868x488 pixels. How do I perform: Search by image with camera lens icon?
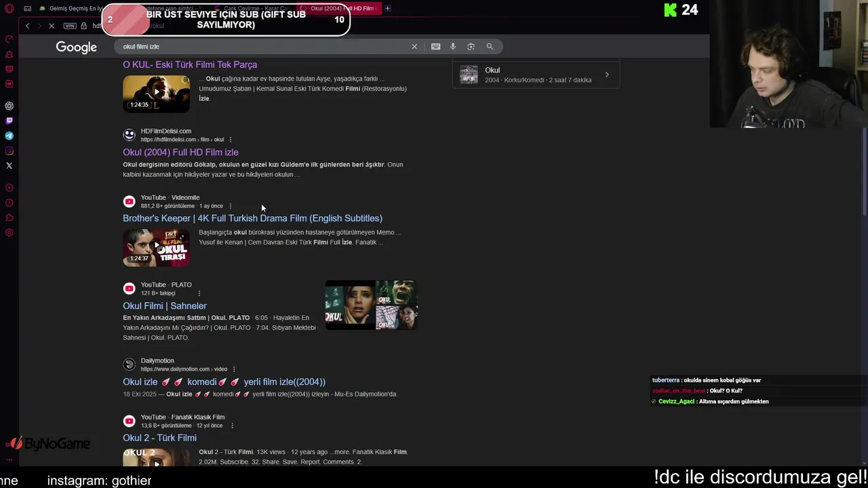click(471, 47)
